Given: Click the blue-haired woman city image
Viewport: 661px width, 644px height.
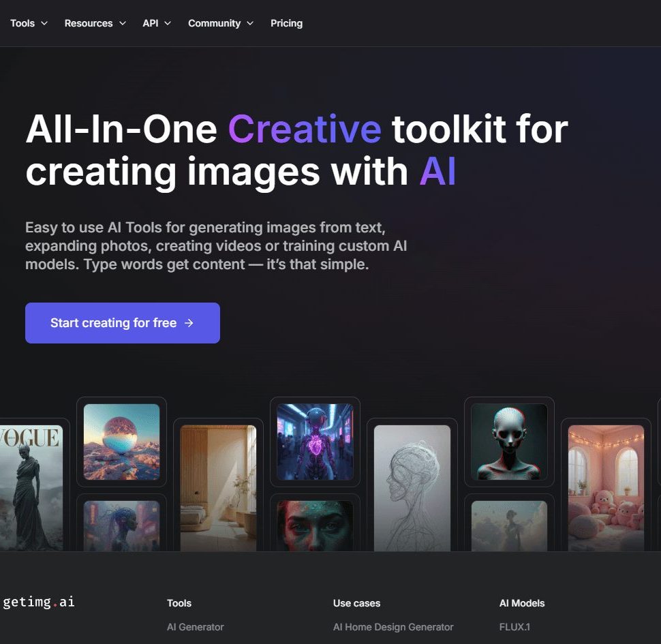Looking at the screenshot, I should click(x=121, y=526).
